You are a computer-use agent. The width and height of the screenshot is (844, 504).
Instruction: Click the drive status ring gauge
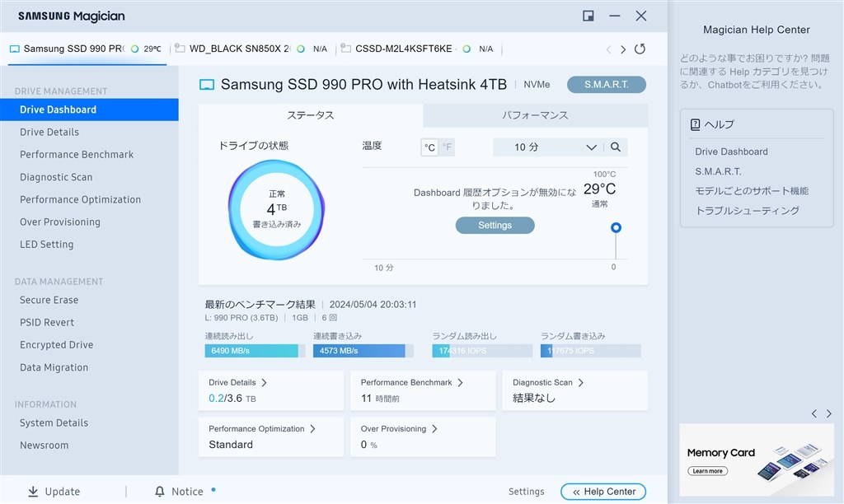point(277,210)
